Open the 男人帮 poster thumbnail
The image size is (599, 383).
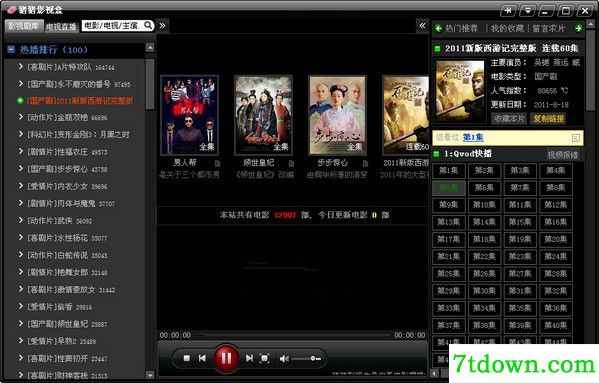coord(189,115)
